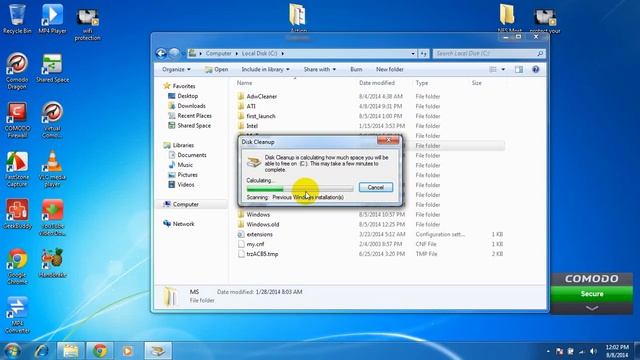640x360 pixels.
Task: Open the Shared Space desktop icon
Action: click(52, 68)
